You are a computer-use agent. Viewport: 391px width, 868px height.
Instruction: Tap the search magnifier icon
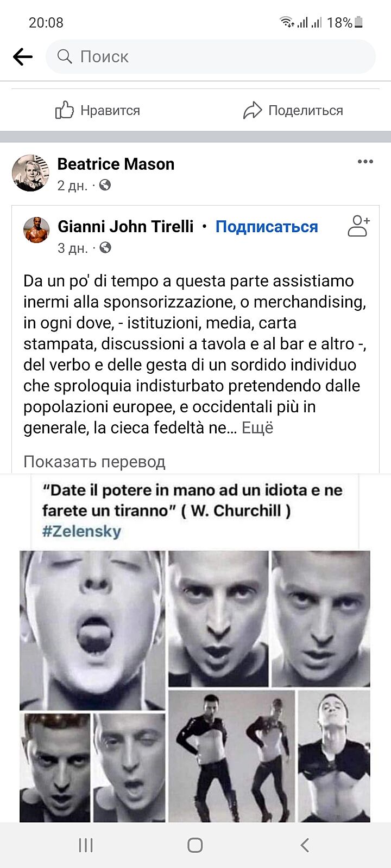[65, 56]
